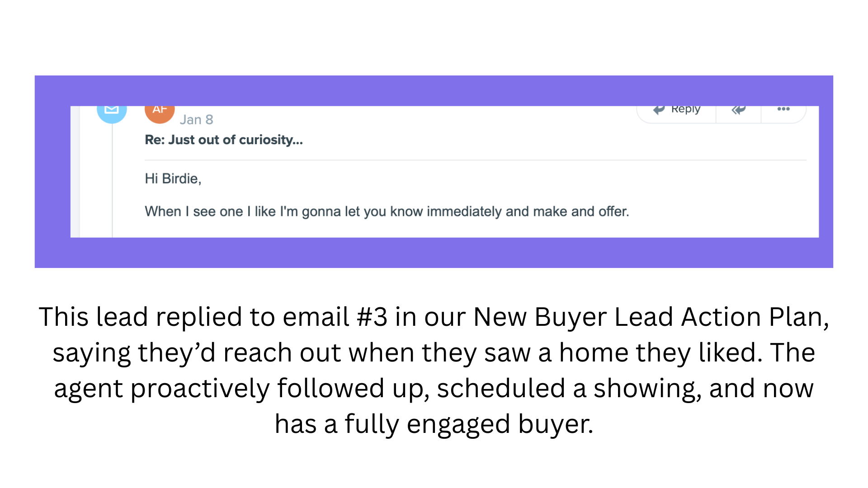Screen dimensions: 868x488
Task: Click the vertical timeline line below envelope icon
Action: click(x=112, y=181)
